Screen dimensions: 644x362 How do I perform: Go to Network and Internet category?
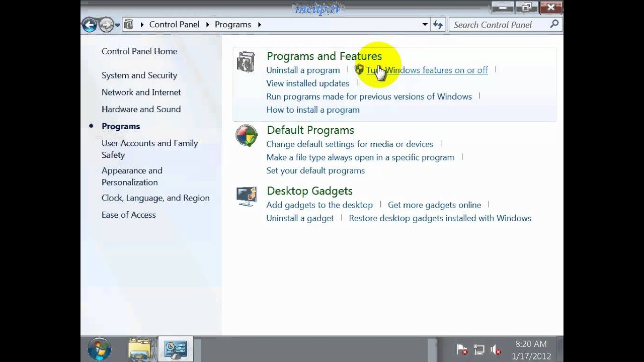[141, 93]
